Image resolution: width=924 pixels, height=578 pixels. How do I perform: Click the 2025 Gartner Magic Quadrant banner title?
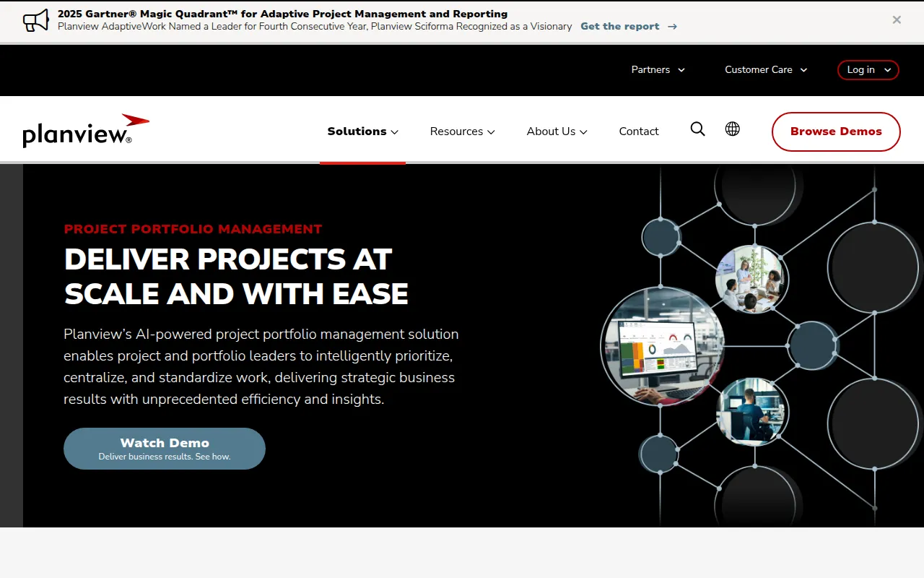coord(282,14)
